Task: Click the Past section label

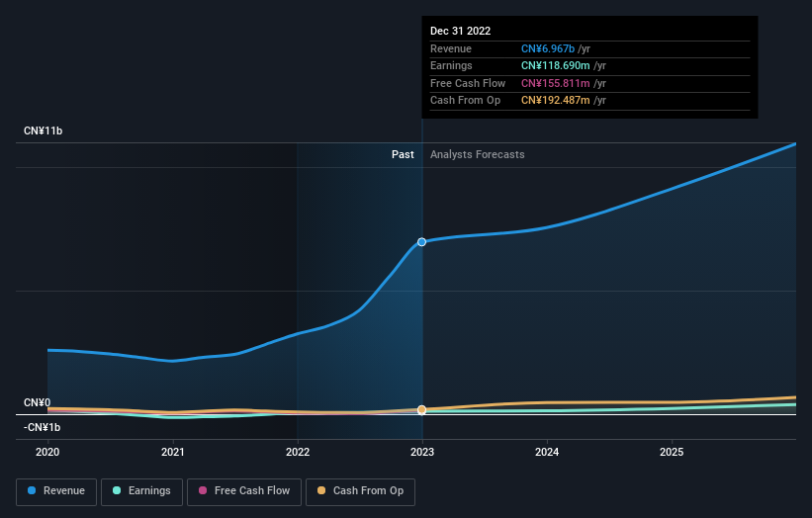Action: coord(403,154)
